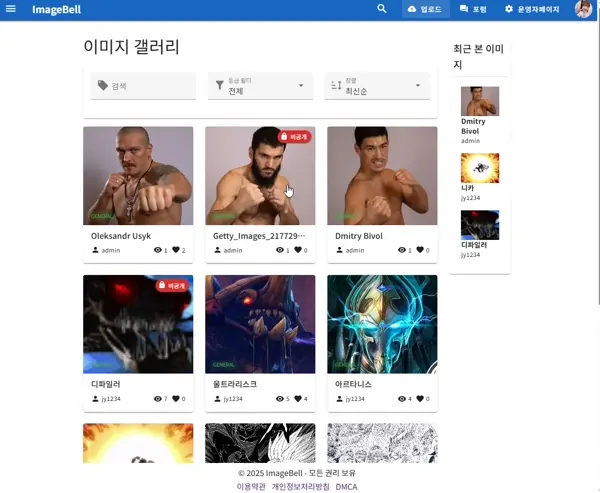
Task: Open the 아르타니스 image thumbnail
Action: (382, 324)
